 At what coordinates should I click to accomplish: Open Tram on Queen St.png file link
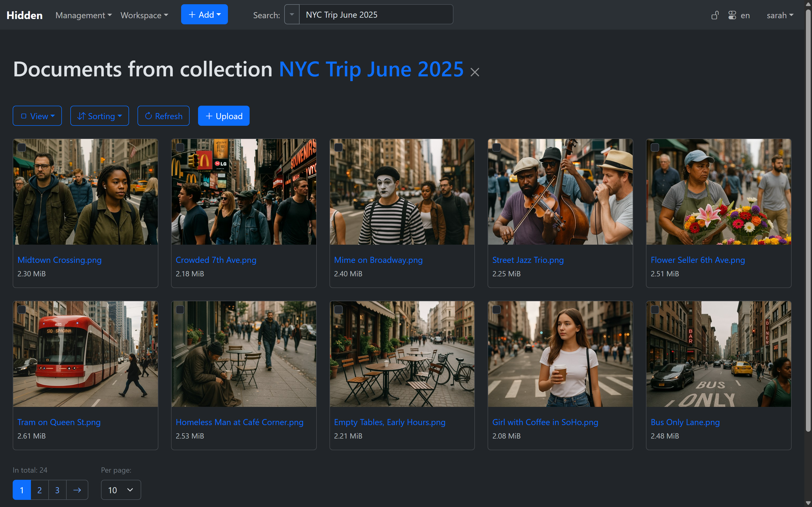pos(59,422)
